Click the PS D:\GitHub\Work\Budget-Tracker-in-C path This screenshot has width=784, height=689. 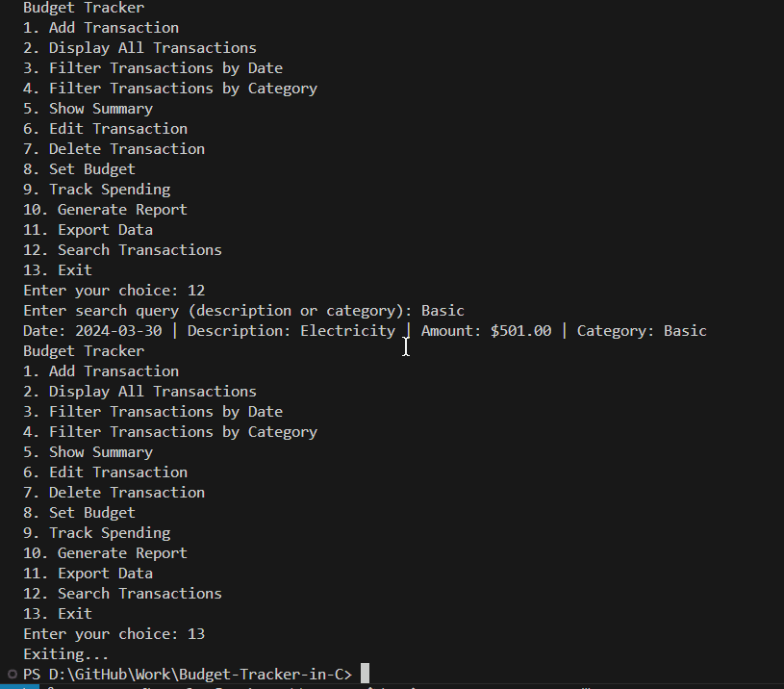click(188, 674)
